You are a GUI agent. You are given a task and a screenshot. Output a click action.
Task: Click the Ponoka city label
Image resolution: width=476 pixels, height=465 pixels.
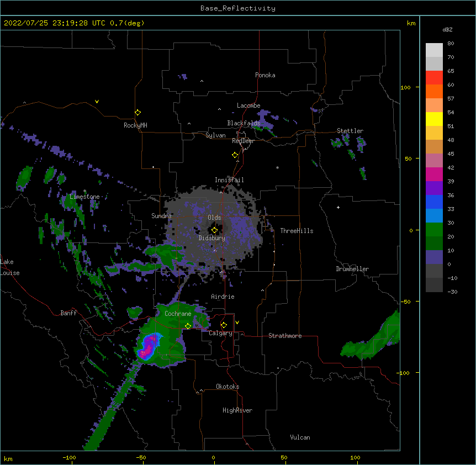coord(265,75)
